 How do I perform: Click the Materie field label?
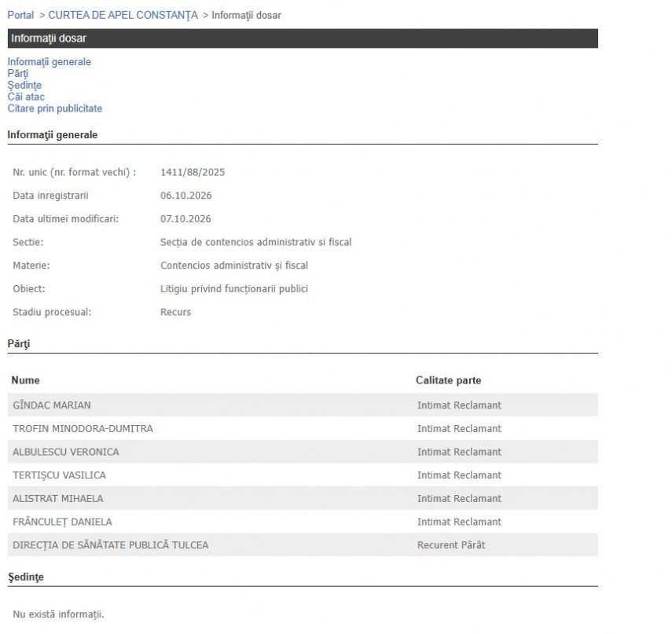[31, 266]
